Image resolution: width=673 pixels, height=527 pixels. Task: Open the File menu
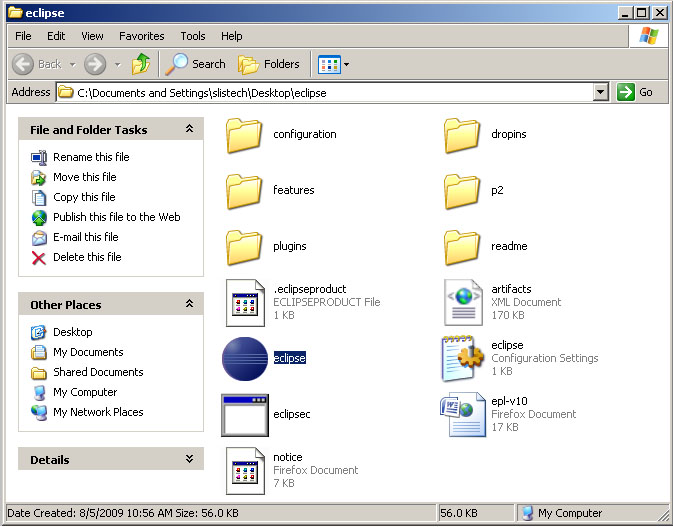click(23, 36)
